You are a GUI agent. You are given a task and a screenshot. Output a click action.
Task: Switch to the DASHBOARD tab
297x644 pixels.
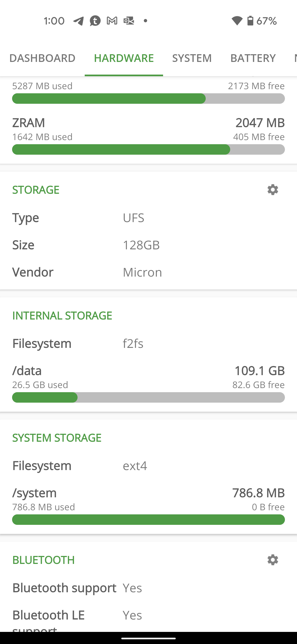42,58
